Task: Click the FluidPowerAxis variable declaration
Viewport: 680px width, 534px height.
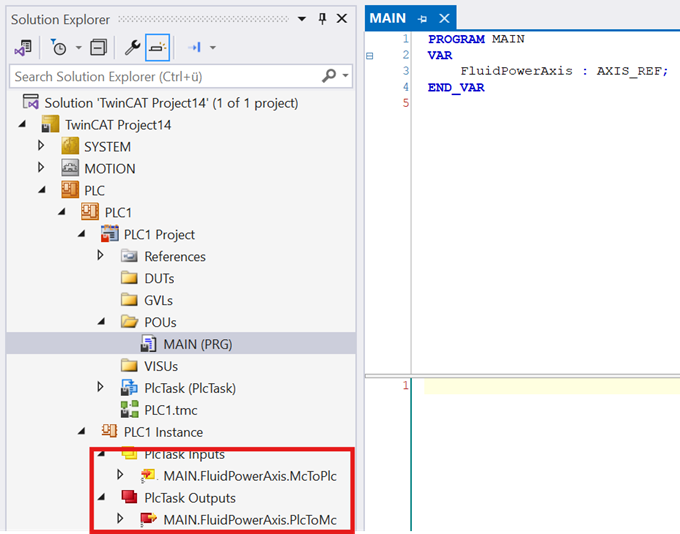Action: click(564, 71)
